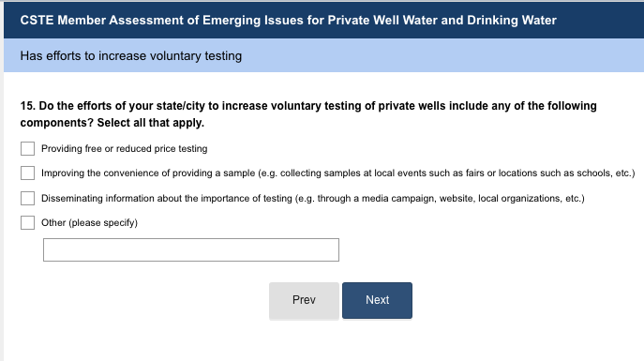644x361 pixels.
Task: Click into the 'Other' specify text box
Action: (191, 249)
